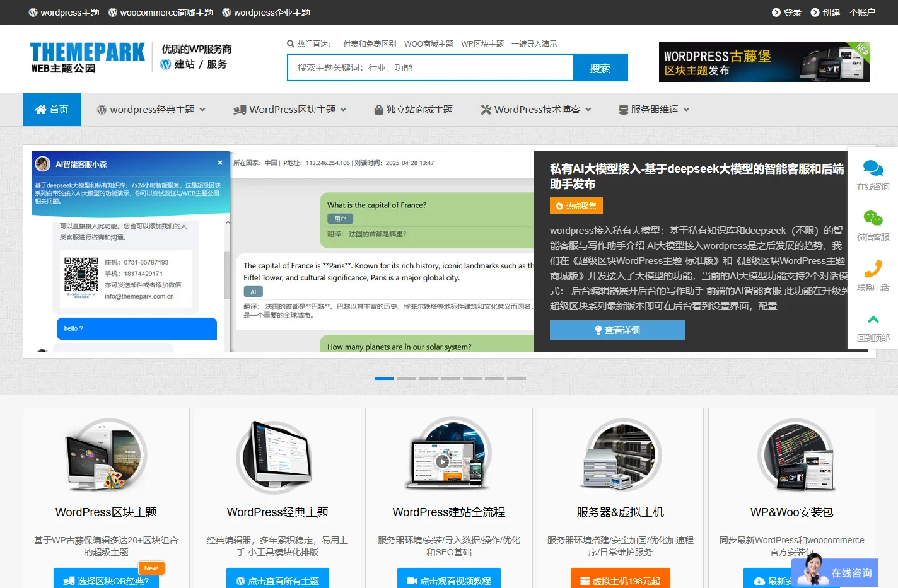This screenshot has width=898, height=588.
Task: Click the THEMEPARK WEB主题公园 logo
Action: [87, 58]
